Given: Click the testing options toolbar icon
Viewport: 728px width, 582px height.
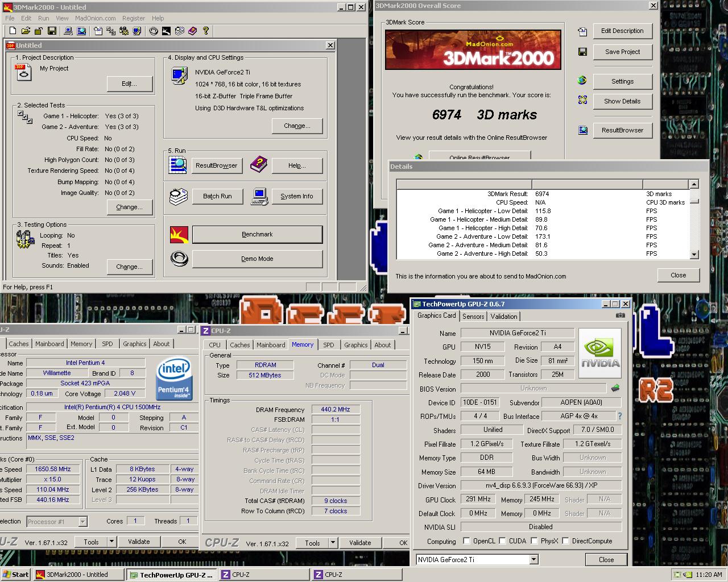Looking at the screenshot, I should coord(124,31).
